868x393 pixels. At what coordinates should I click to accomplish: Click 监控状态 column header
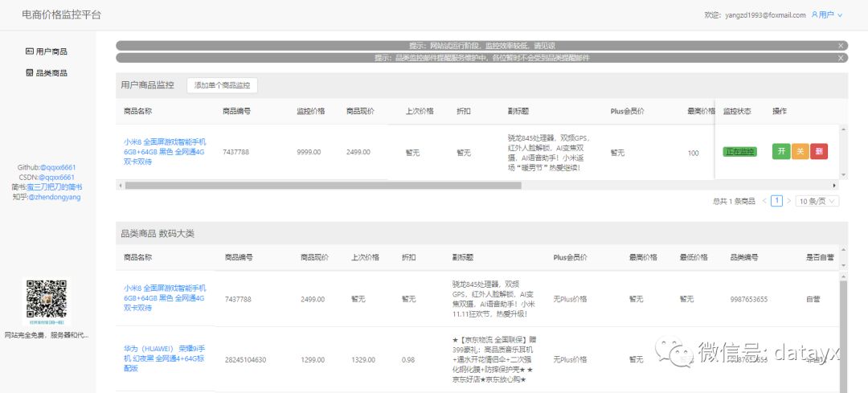point(737,111)
